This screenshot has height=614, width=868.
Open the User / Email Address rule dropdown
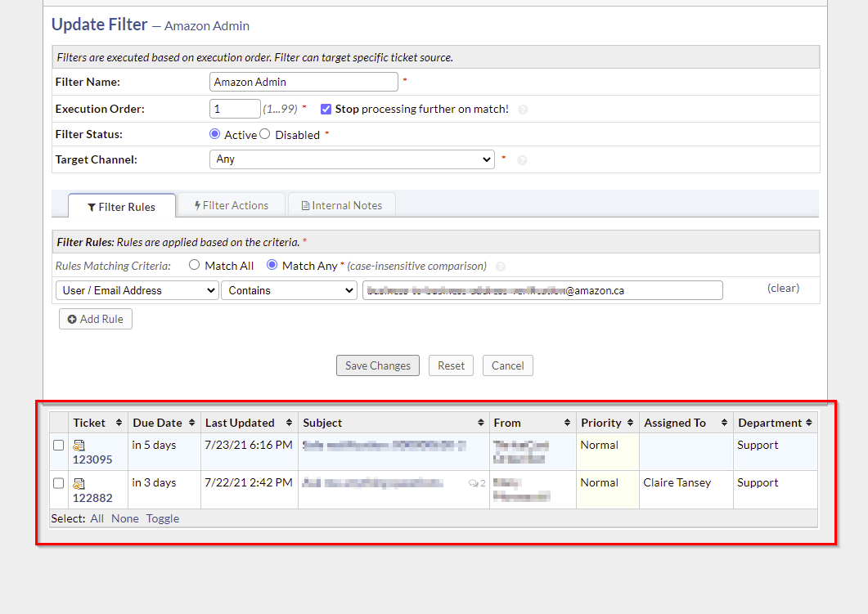(x=137, y=289)
